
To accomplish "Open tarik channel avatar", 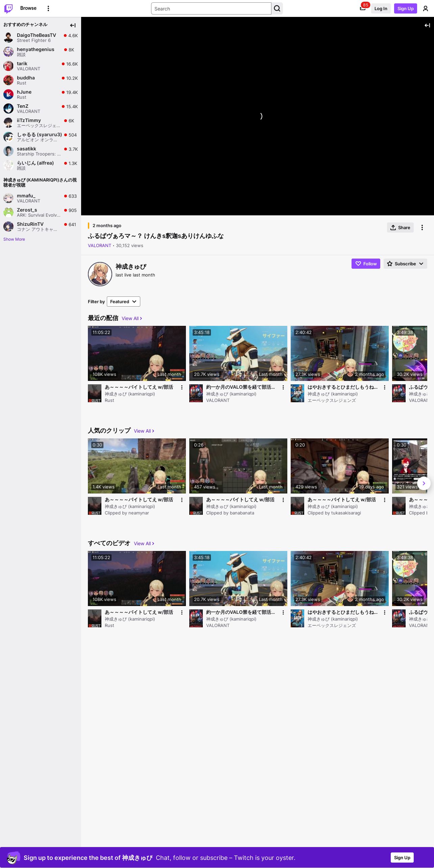I will (8, 66).
